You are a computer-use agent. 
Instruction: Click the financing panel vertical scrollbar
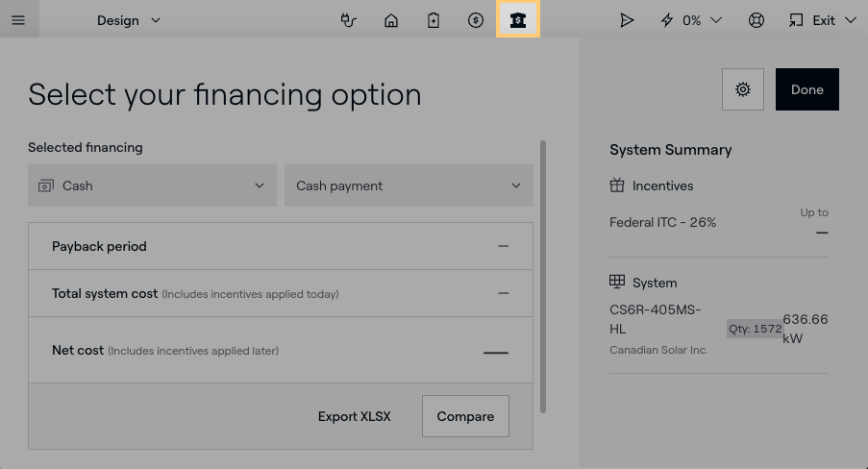tap(543, 277)
